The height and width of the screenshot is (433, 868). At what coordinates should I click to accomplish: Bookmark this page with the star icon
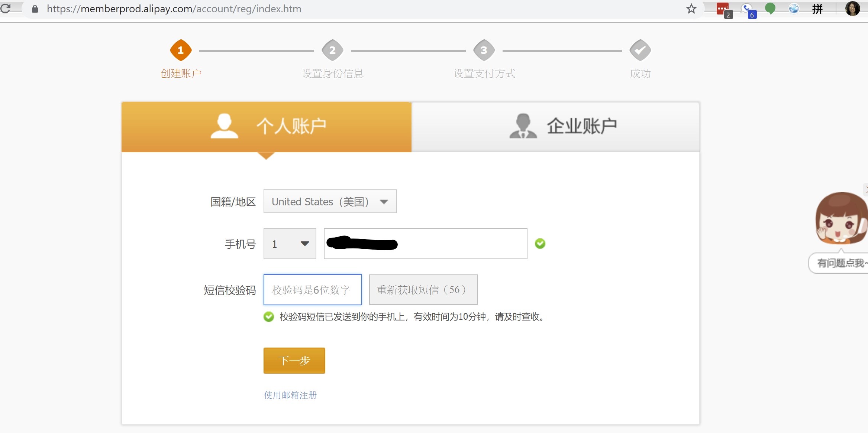click(691, 9)
